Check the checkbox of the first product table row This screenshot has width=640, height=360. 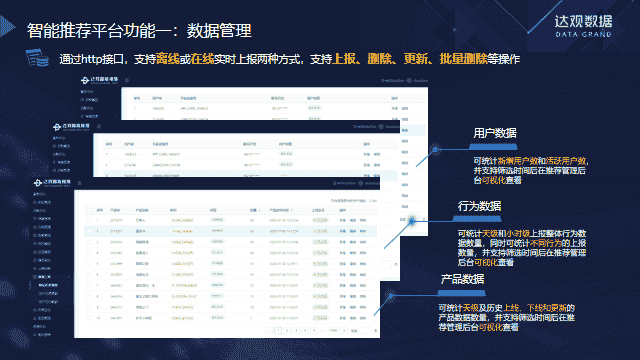[x=89, y=220]
